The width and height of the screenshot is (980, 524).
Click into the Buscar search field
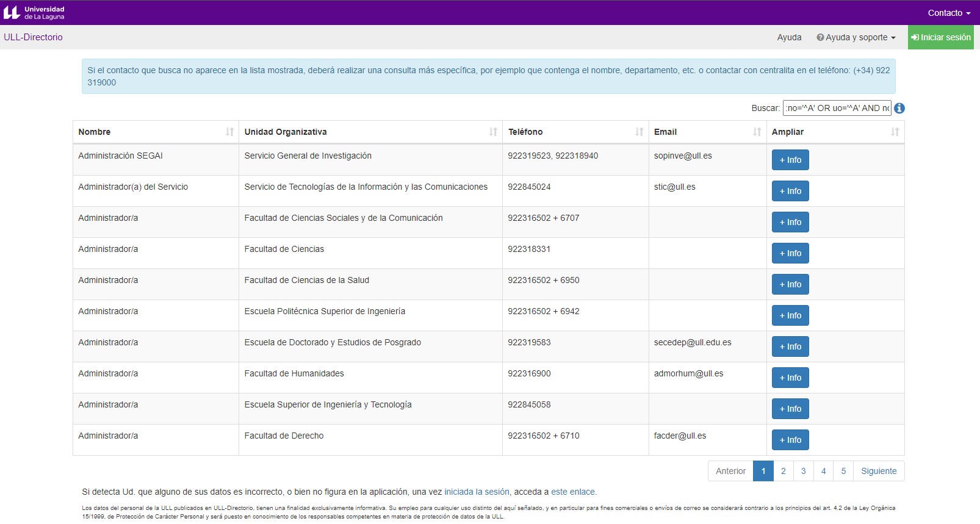coord(837,108)
